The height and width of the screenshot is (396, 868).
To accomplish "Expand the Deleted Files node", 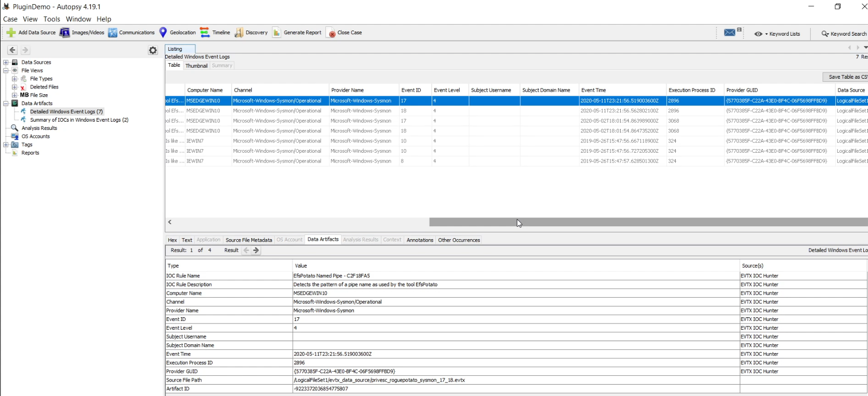I will pos(15,87).
